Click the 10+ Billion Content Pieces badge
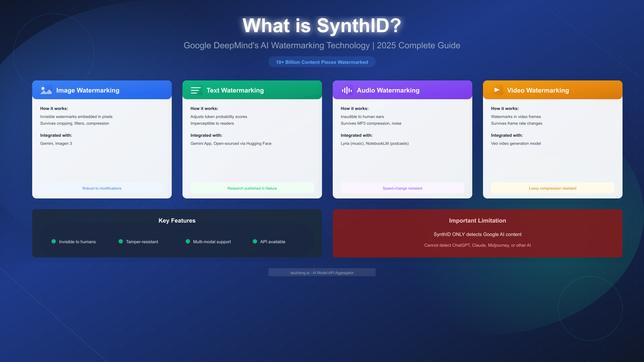 pos(322,62)
